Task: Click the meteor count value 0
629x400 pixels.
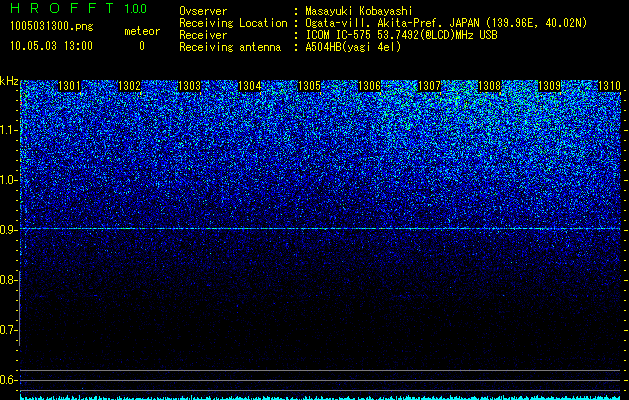Action: (x=142, y=46)
